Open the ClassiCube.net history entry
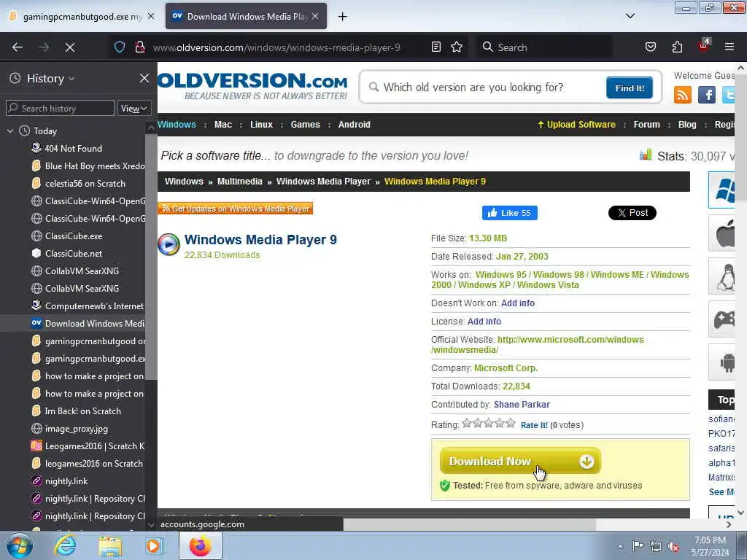Viewport: 747px width, 560px height. (74, 253)
